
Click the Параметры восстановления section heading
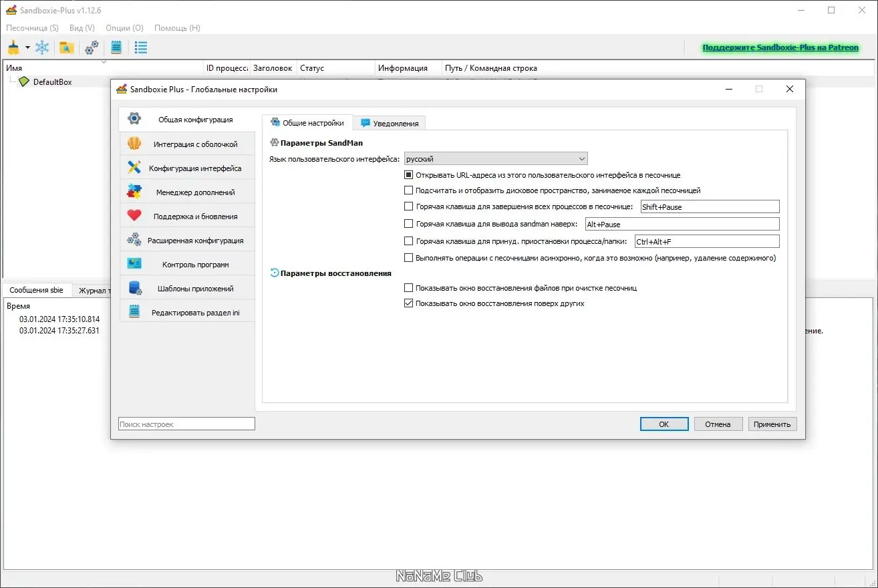[336, 273]
